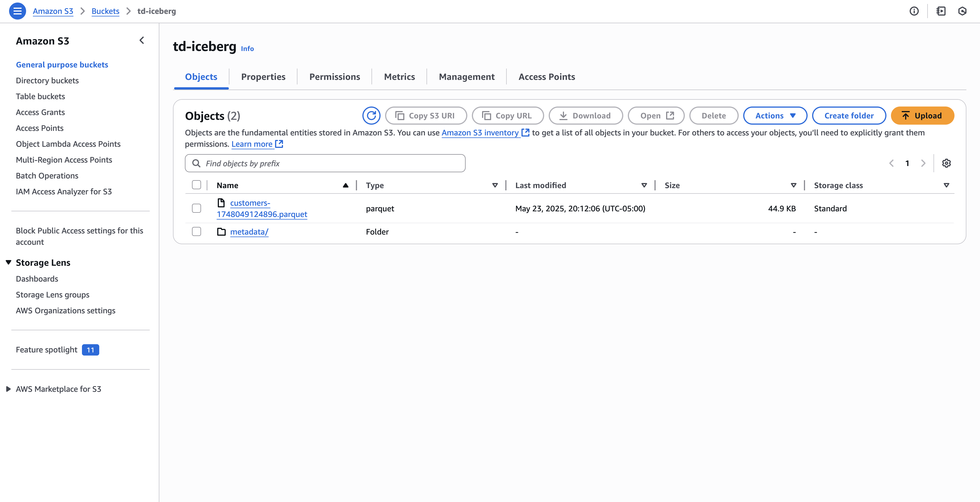
Task: Open Type column sort menu
Action: point(495,185)
